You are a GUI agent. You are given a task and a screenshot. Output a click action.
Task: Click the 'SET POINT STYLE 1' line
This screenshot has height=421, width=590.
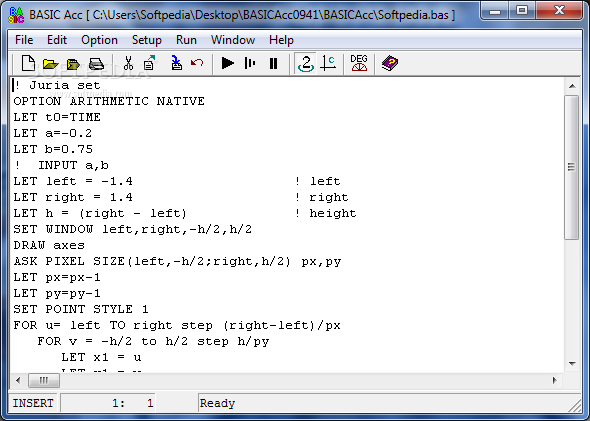click(81, 309)
